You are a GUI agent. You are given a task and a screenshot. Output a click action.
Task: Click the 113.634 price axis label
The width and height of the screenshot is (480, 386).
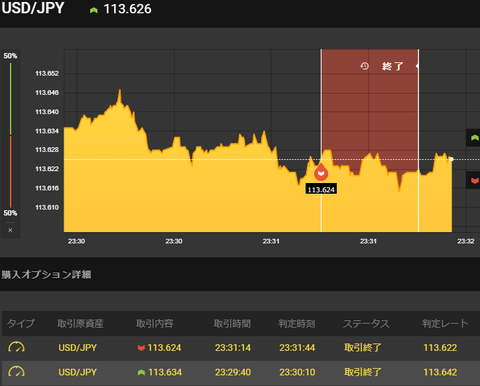point(47,131)
